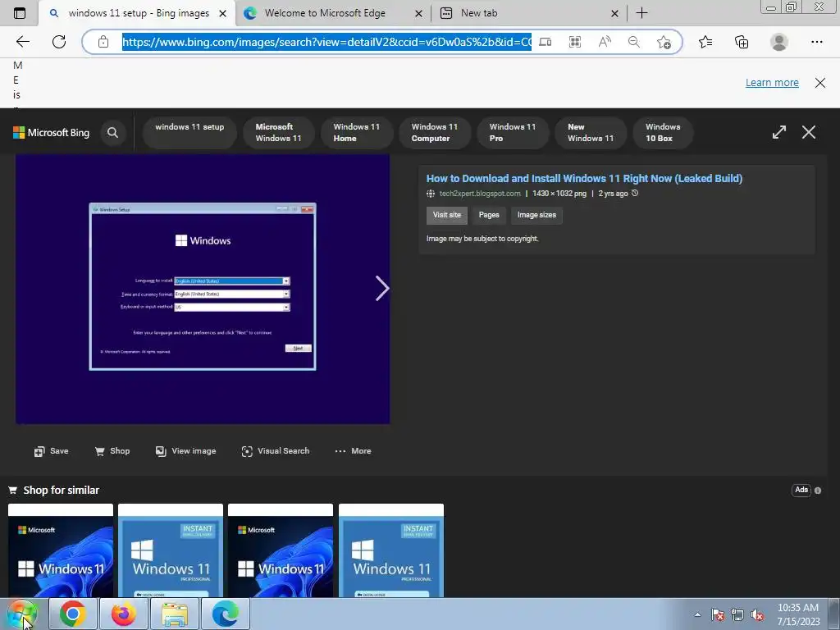Image resolution: width=840 pixels, height=630 pixels.
Task: Start a Visual Search
Action: tap(276, 451)
